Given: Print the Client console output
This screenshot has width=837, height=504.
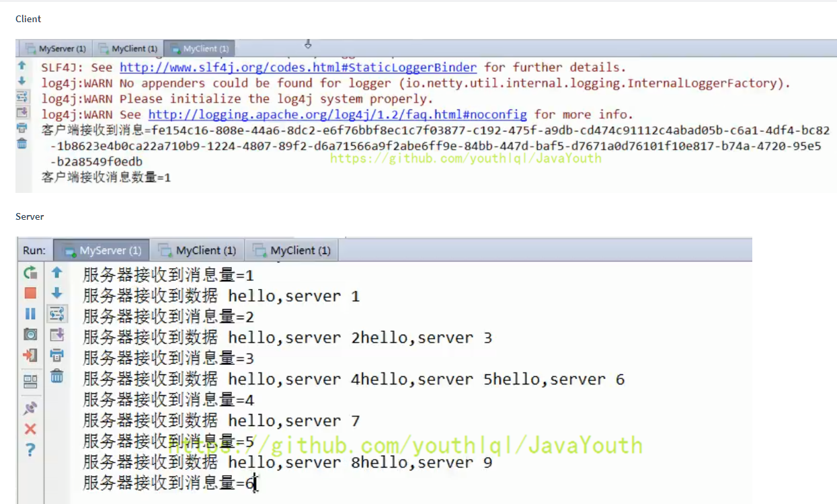Looking at the screenshot, I should [x=22, y=128].
